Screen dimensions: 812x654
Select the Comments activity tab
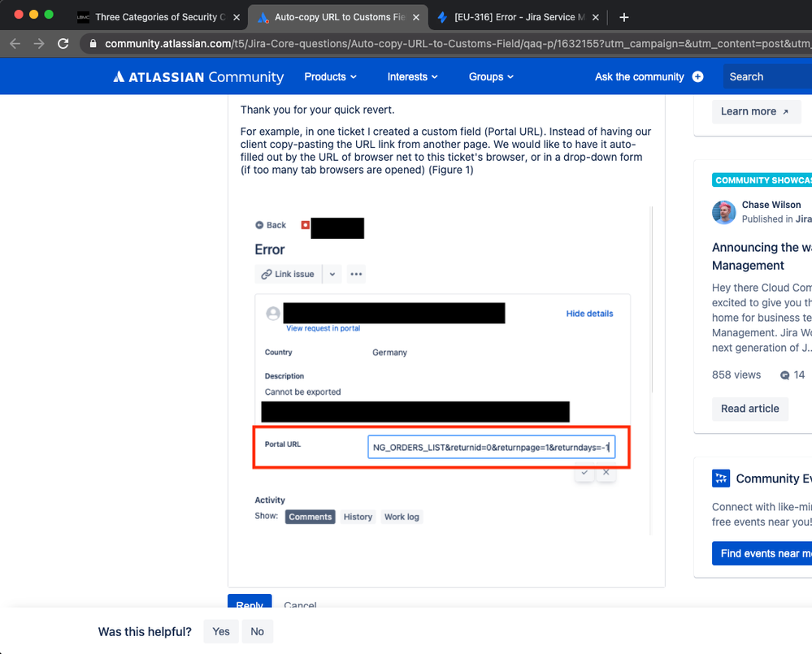tap(310, 517)
